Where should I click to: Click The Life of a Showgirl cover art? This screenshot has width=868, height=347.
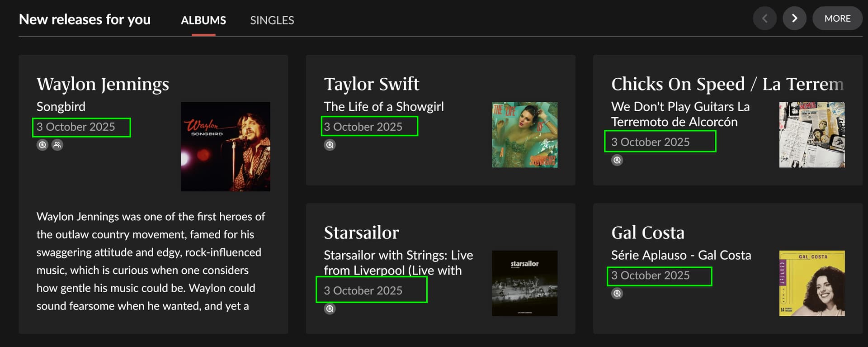pos(524,134)
